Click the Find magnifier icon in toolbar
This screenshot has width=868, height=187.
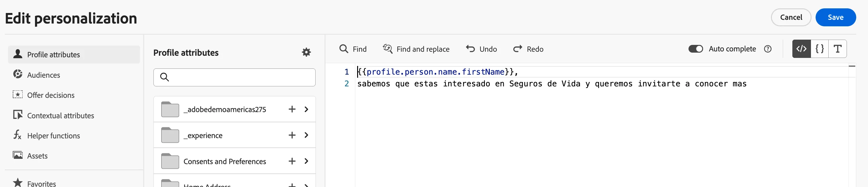pyautogui.click(x=344, y=49)
